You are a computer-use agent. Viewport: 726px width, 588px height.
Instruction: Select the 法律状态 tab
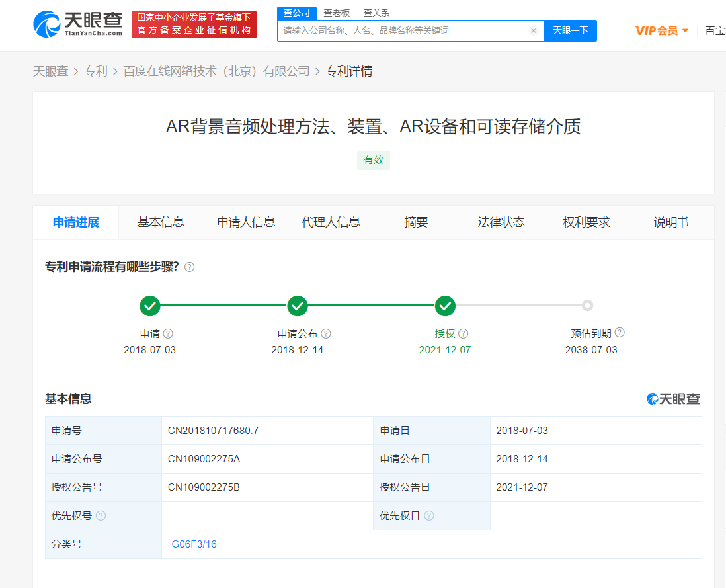tap(501, 223)
